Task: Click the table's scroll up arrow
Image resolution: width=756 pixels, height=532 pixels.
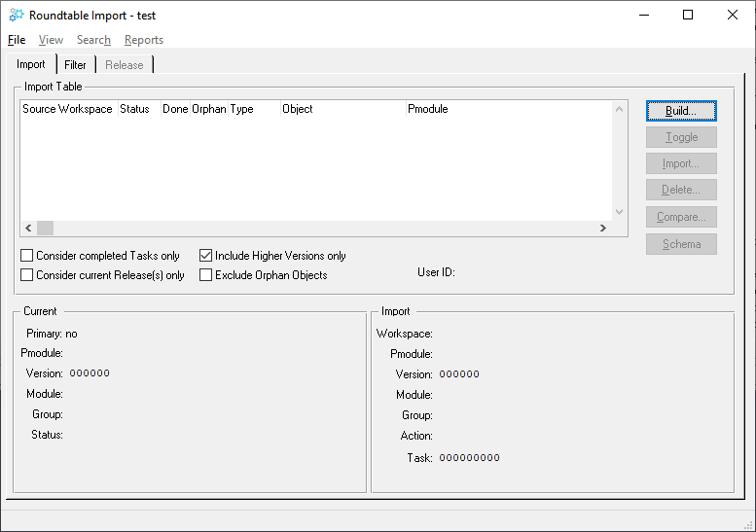Action: click(620, 109)
